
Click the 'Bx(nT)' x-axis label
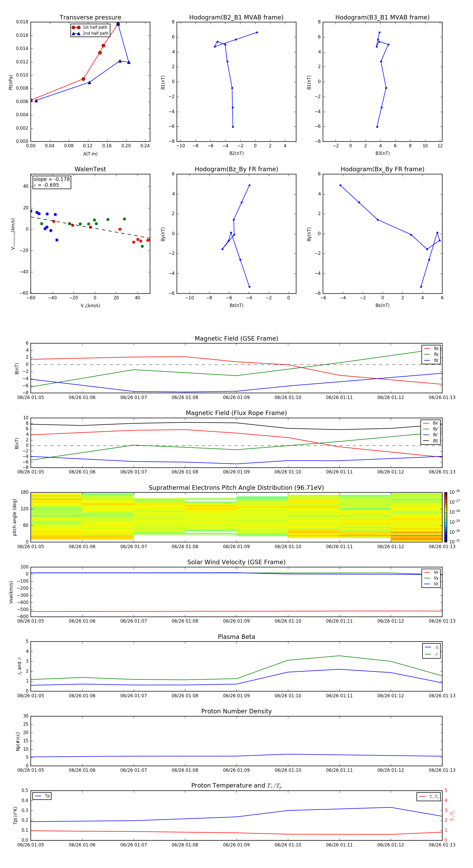(x=382, y=305)
